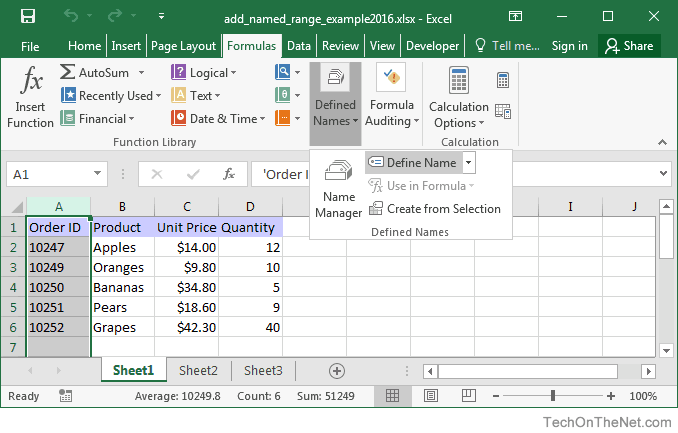This screenshot has width=678, height=433.
Task: Open the Text functions dropdown
Action: [x=196, y=95]
